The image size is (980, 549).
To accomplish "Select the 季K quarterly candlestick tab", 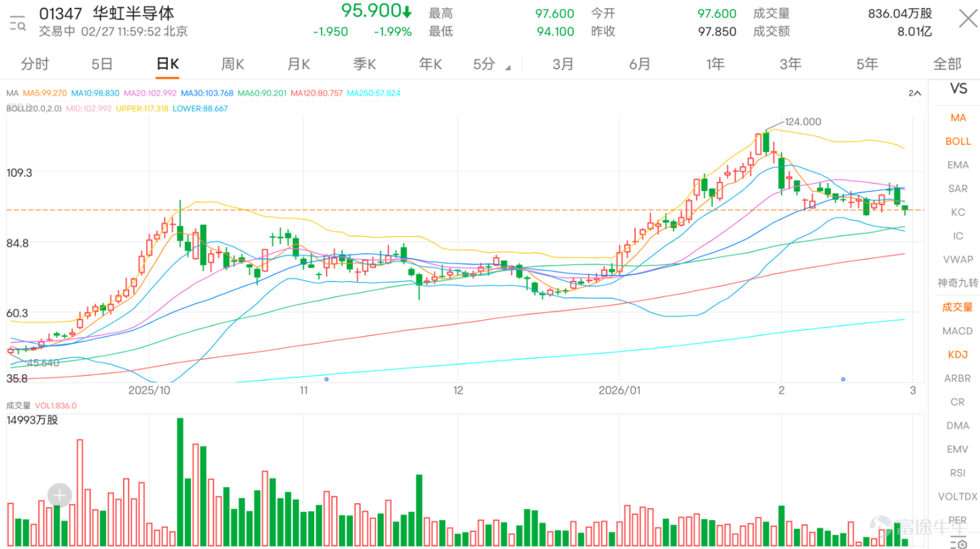I will tap(364, 64).
